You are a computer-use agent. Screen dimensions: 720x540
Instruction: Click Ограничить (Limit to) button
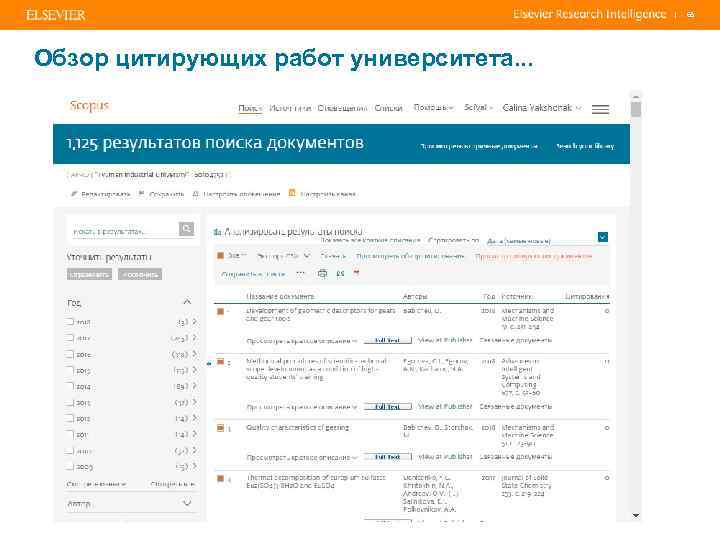89,275
